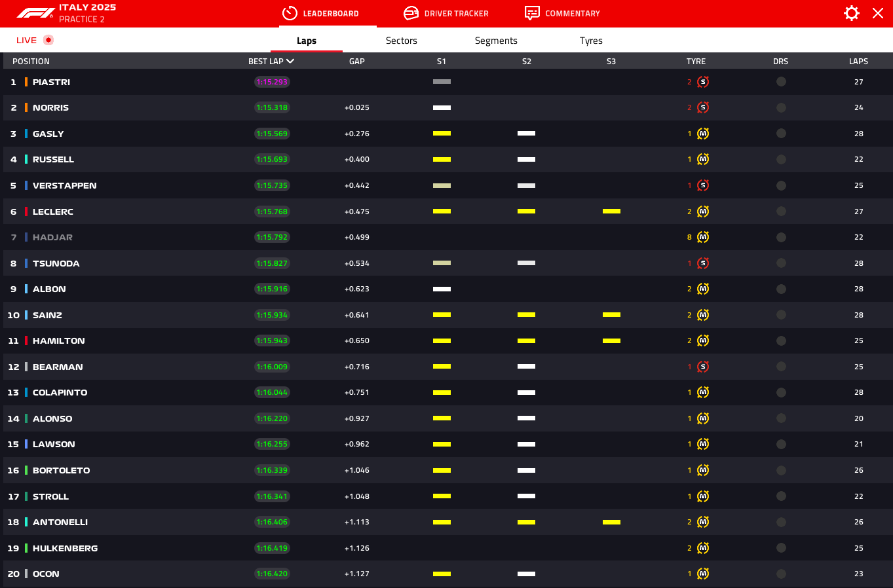The height and width of the screenshot is (588, 893).
Task: Click the LIVE label
Action: point(26,40)
